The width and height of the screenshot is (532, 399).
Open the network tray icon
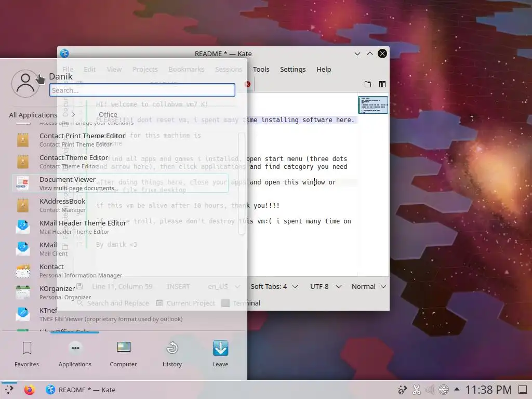(x=444, y=390)
